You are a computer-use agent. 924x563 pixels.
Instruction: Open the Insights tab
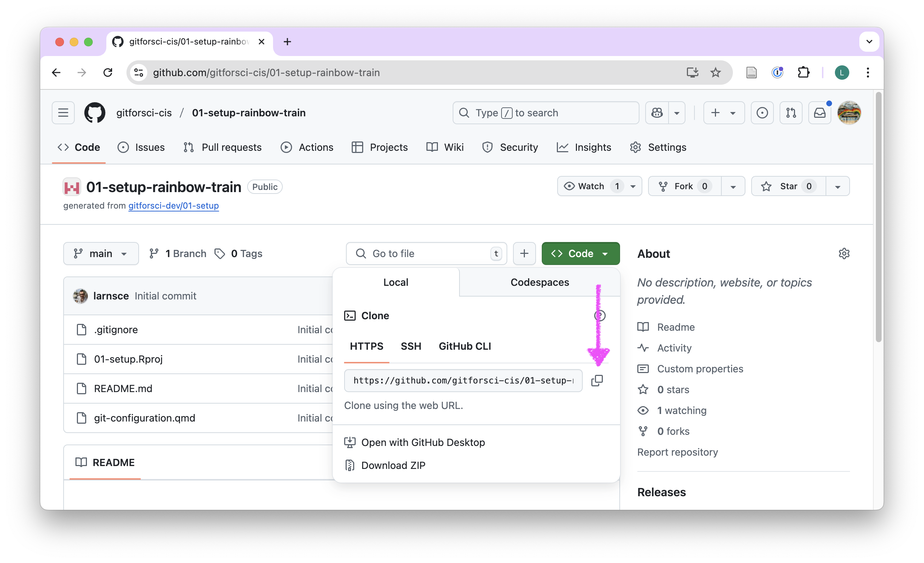coord(584,147)
